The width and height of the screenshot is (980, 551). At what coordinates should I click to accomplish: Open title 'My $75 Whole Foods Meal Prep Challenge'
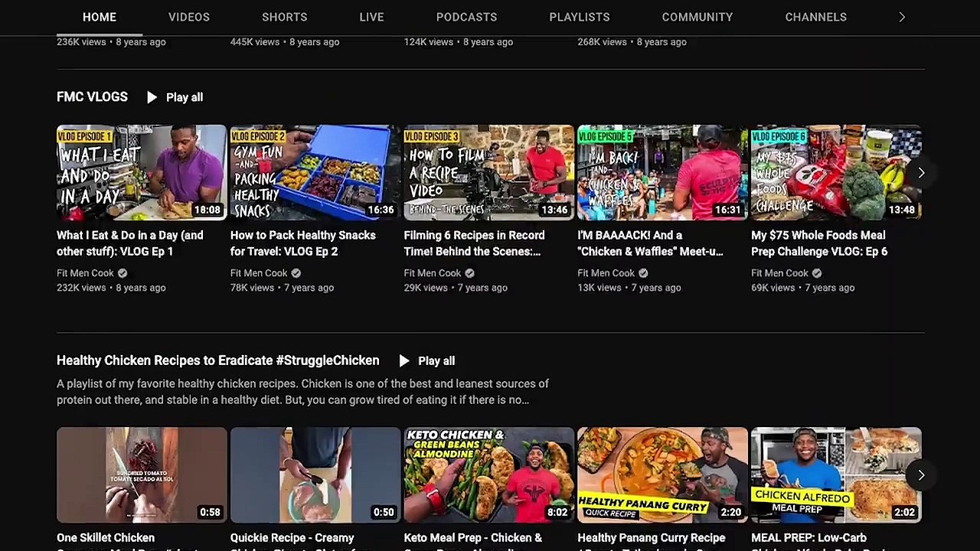tap(819, 243)
